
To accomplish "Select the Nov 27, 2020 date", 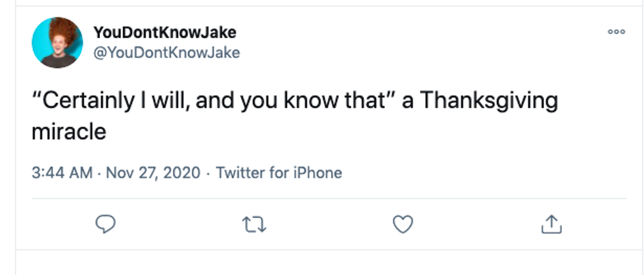I will coord(153,173).
